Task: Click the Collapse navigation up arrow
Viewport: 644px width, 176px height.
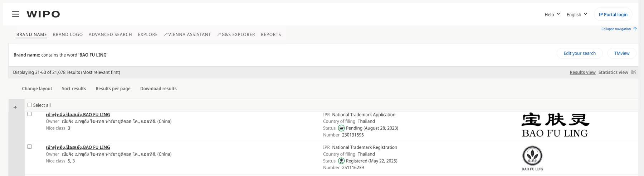Action: tap(635, 29)
